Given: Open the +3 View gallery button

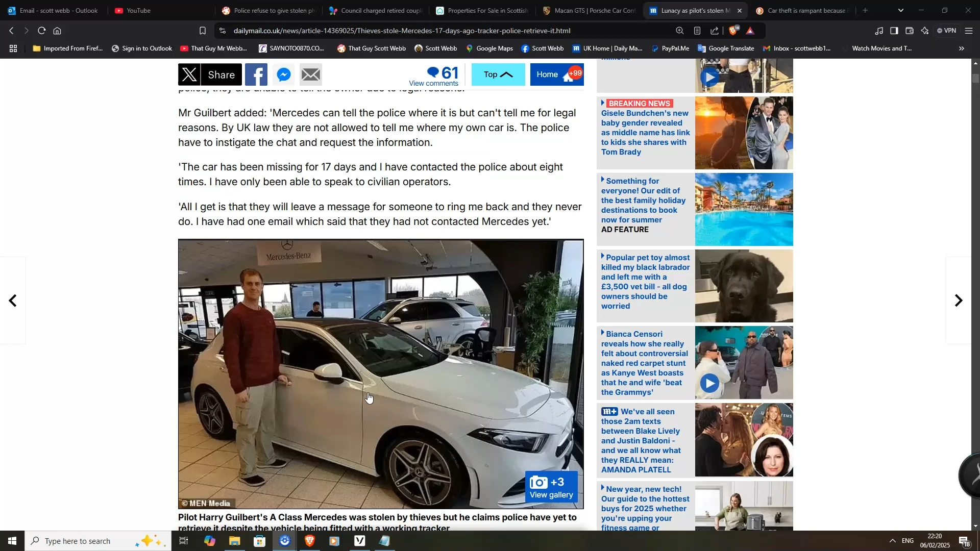Looking at the screenshot, I should (551, 487).
